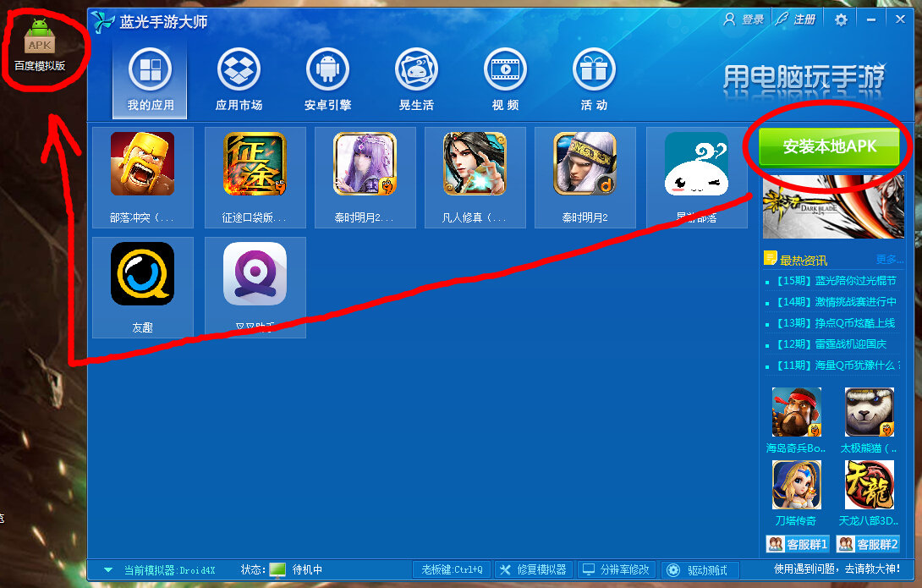Launch the 征途口袋版 game icon

point(255,164)
